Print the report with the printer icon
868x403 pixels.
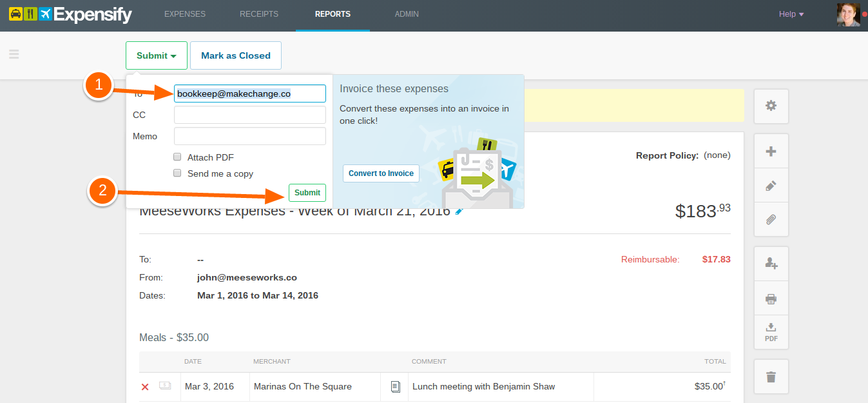click(x=771, y=298)
